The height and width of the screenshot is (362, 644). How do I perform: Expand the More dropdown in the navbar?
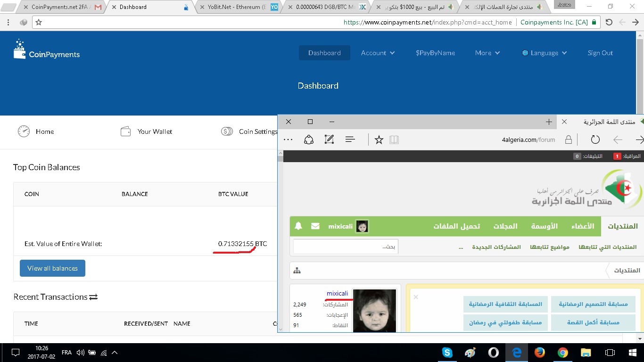pyautogui.click(x=487, y=53)
